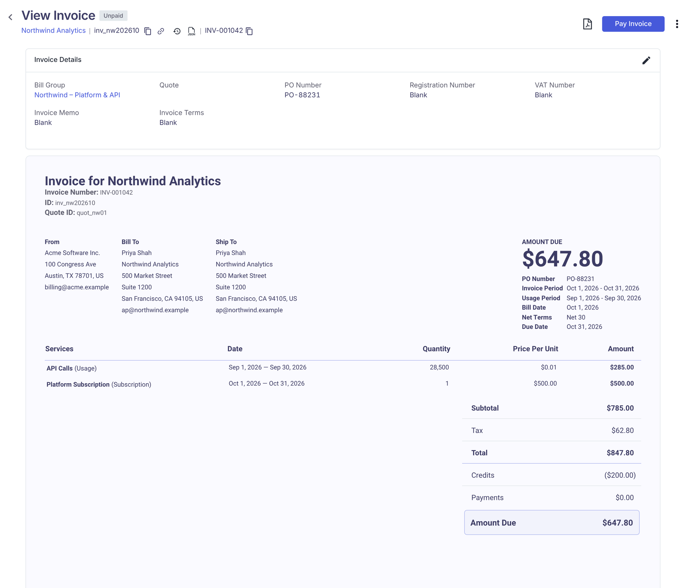The image size is (700, 588).
Task: Select PO Number value PO-88231 in details
Action: point(302,95)
